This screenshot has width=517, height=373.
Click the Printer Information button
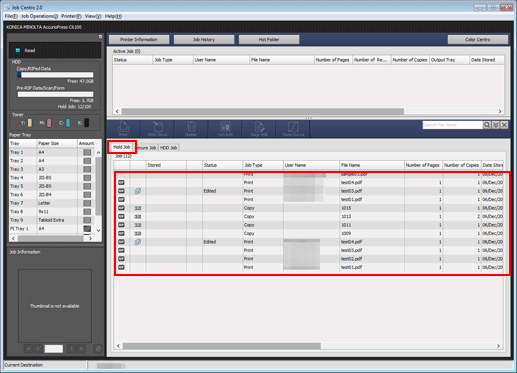pos(139,40)
